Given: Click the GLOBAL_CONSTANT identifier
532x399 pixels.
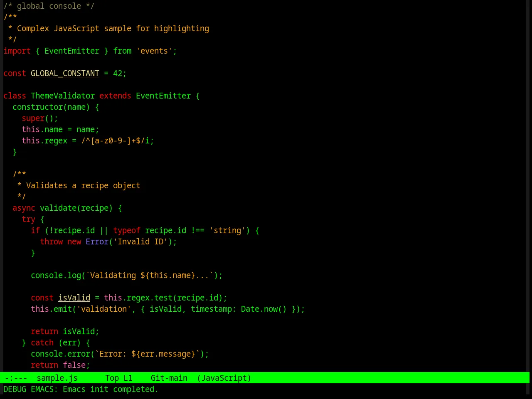Looking at the screenshot, I should (65, 73).
